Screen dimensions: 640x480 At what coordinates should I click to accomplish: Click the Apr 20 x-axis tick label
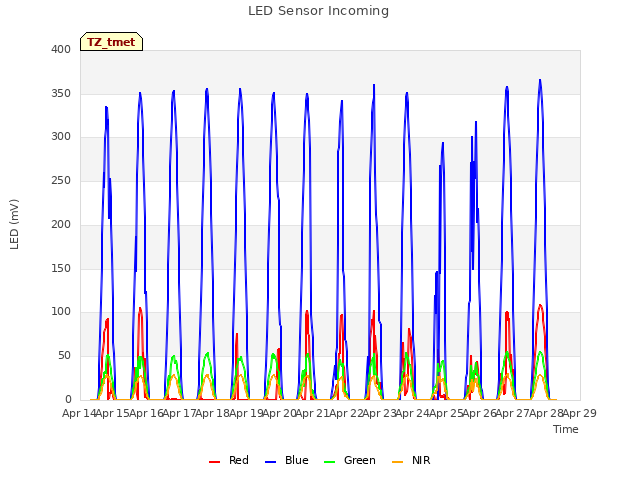279,413
